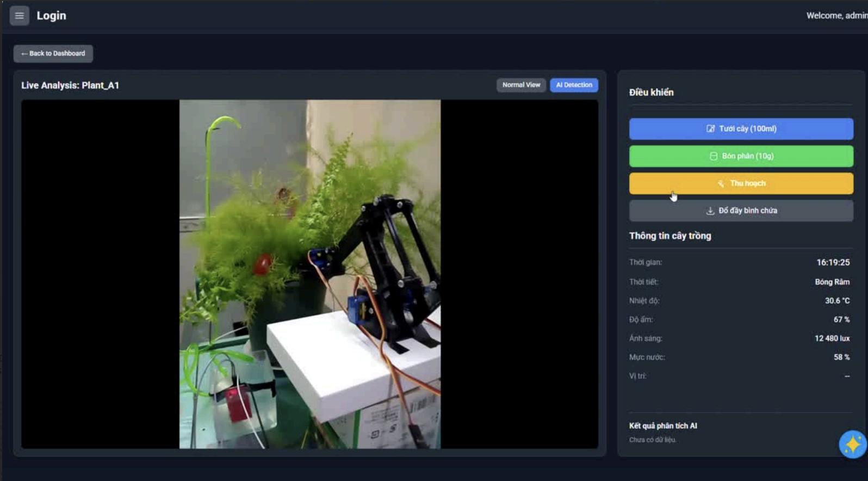Click the Độ ẩm value 67 %

point(841,319)
